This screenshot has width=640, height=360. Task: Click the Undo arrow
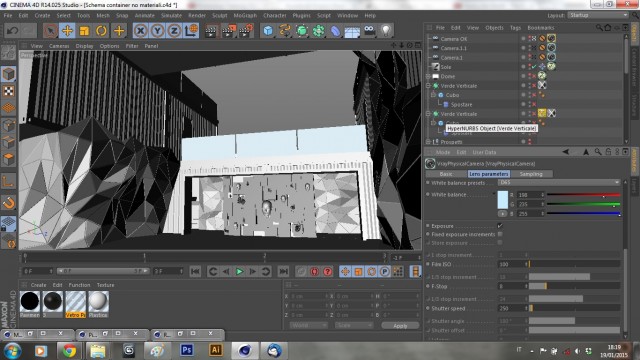tap(12, 31)
